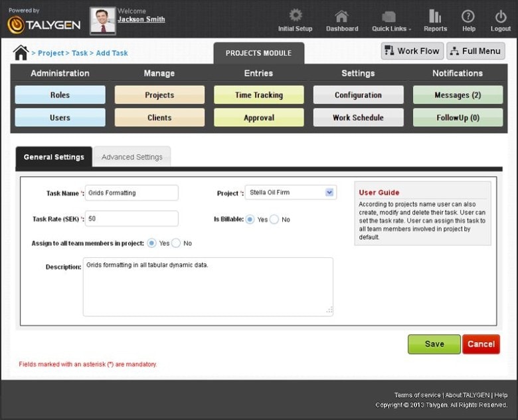Open Jackson Smith profile photo
This screenshot has height=420, width=518.
103,21
